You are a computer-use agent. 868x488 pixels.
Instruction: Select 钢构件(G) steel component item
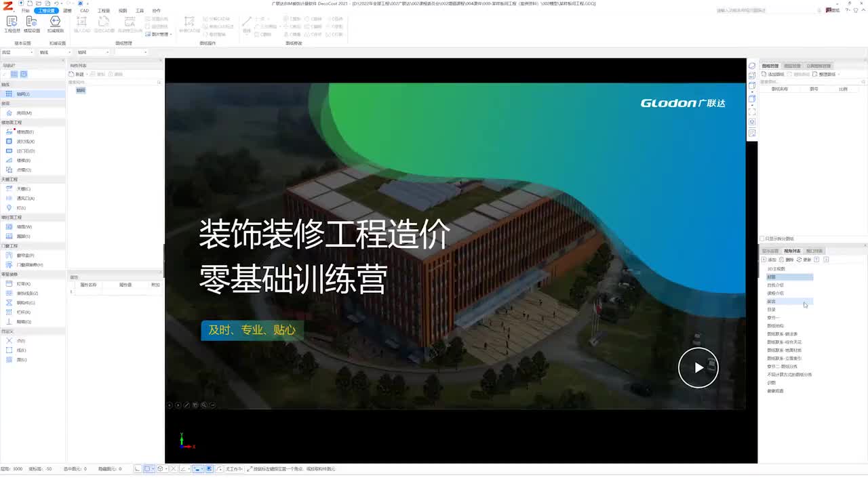tap(33, 303)
